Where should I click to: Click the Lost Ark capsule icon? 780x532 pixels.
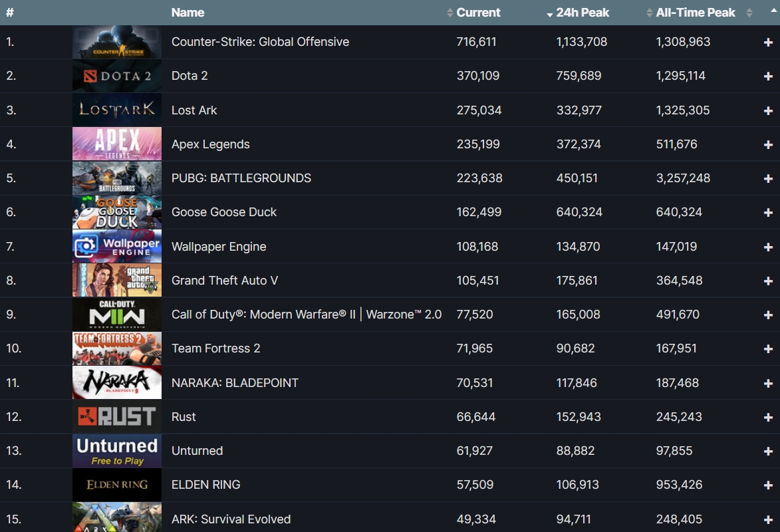click(x=116, y=110)
